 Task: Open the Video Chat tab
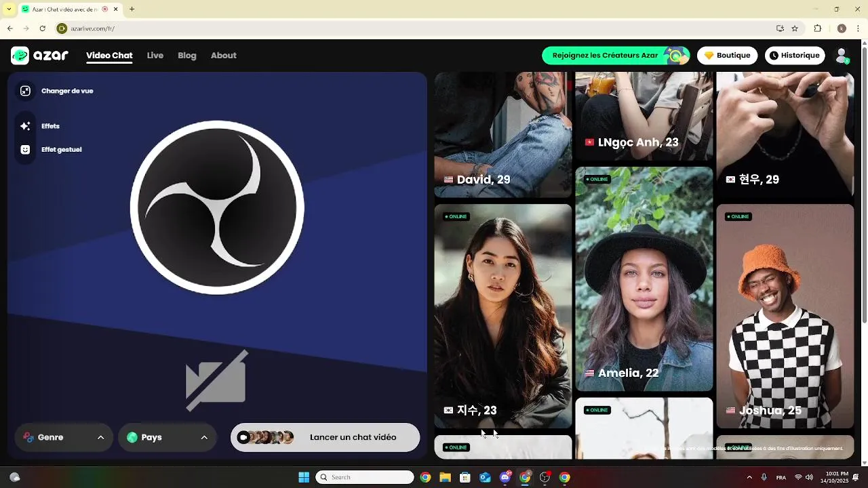pos(109,56)
